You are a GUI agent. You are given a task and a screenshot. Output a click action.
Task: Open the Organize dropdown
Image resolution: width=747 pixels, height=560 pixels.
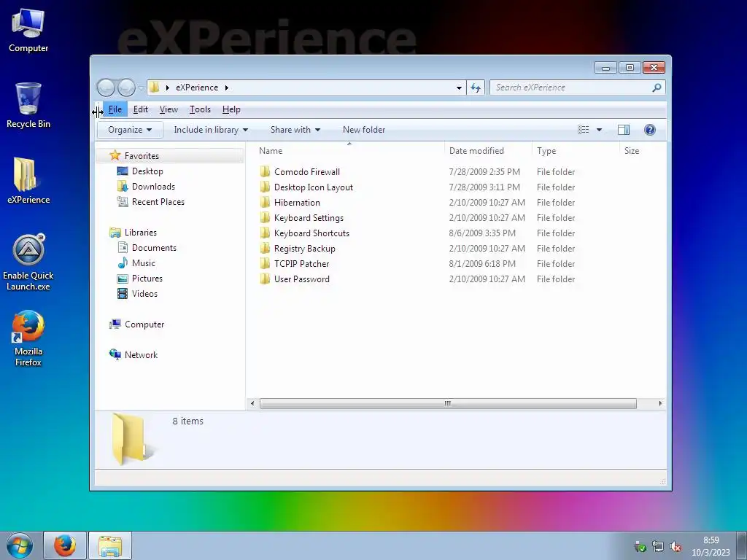click(x=130, y=130)
